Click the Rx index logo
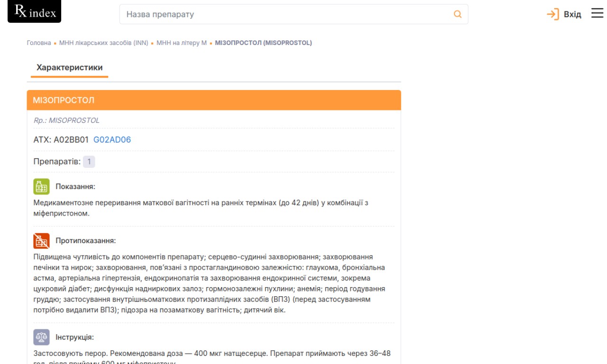Viewport: 607px width, 364px height. click(x=35, y=12)
